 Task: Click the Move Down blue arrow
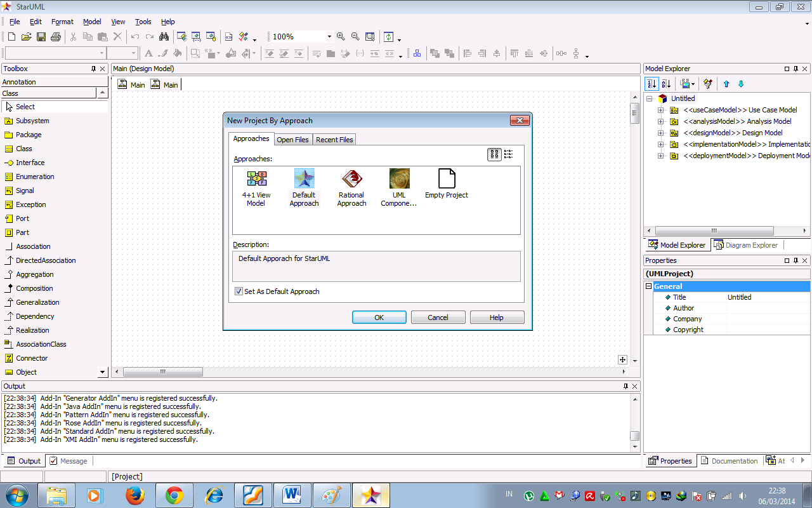tap(740, 84)
